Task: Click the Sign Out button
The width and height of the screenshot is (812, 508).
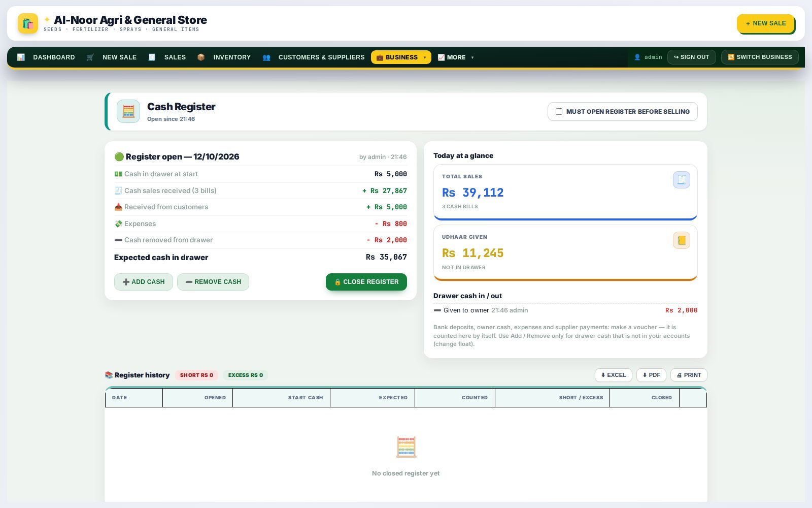Action: point(692,57)
